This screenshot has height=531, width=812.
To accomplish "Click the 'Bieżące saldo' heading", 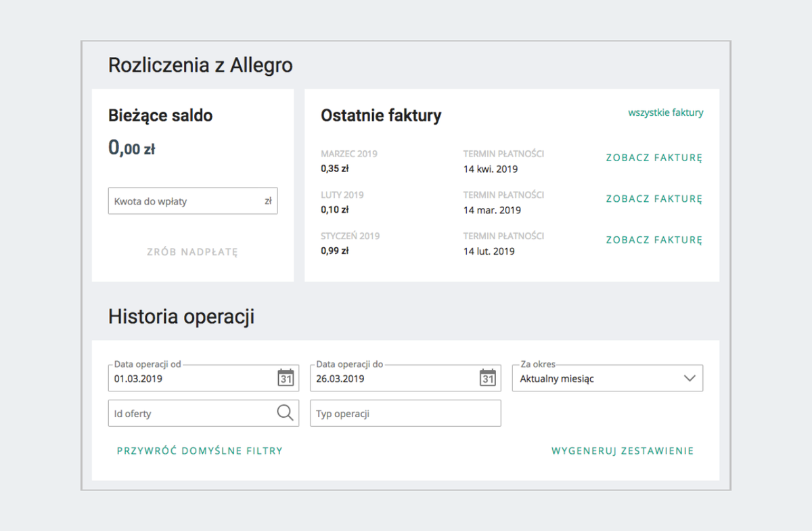I will click(x=160, y=116).
